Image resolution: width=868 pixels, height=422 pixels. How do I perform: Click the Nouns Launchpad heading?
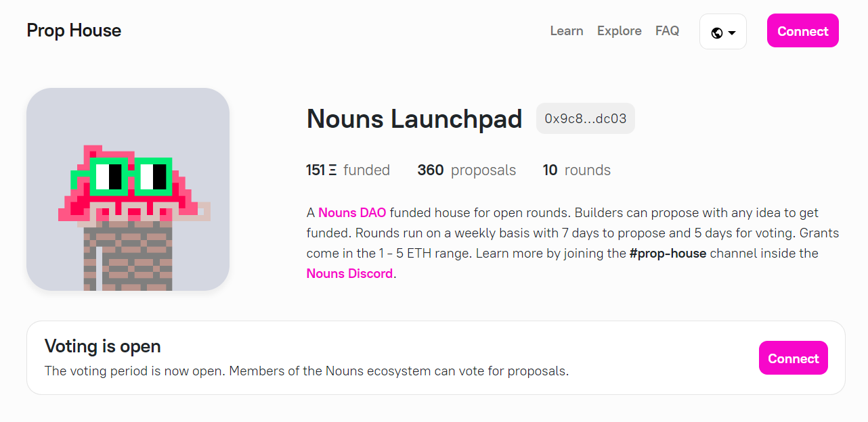414,119
